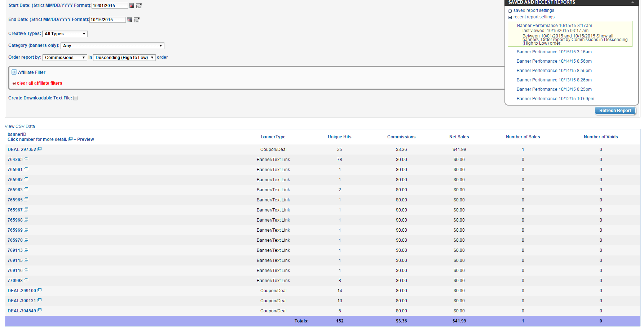Open preview icon for DEAL-304549
644x330 pixels.
[x=40, y=310]
